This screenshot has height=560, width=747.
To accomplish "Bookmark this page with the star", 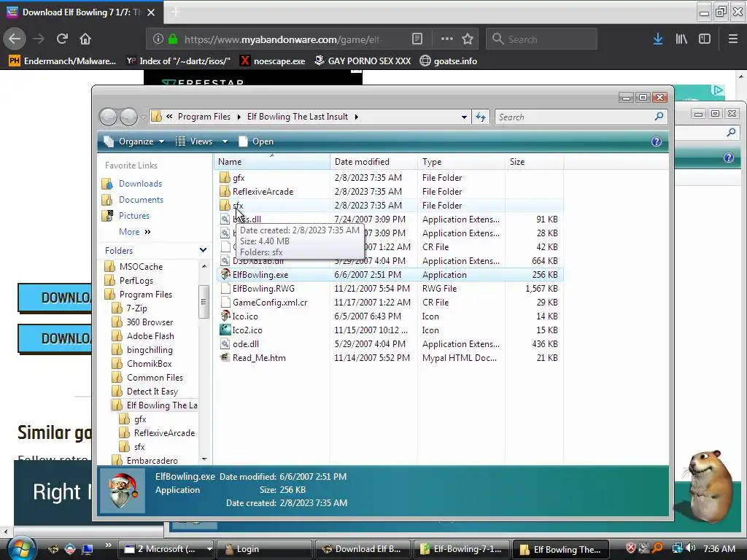I will [468, 39].
